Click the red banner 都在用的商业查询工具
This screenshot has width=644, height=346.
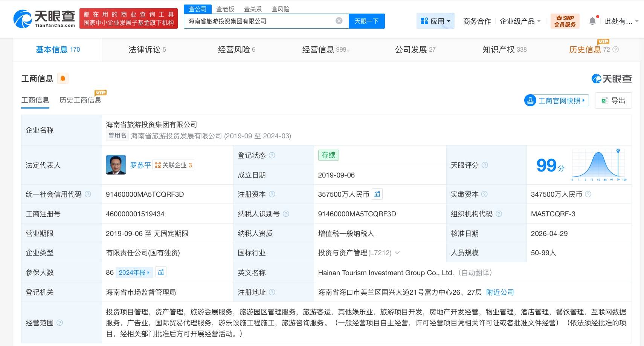click(x=128, y=18)
